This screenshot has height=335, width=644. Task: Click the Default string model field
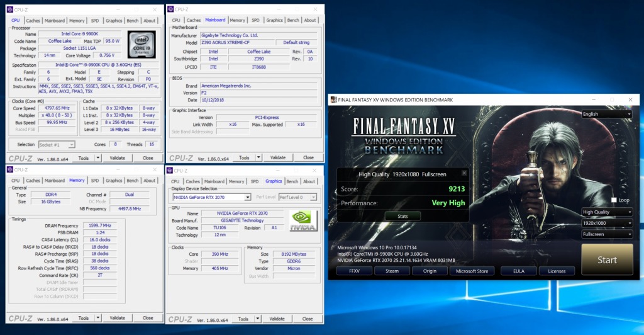pos(297,42)
